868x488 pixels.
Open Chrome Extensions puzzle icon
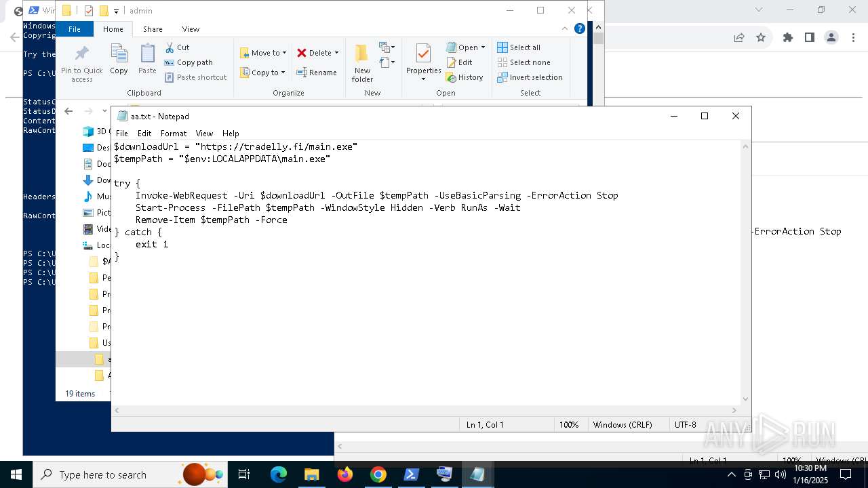(788, 38)
